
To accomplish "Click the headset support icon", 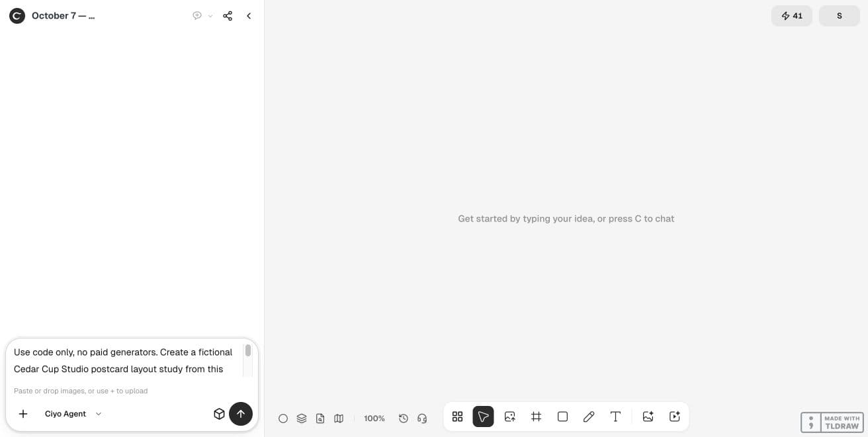I will coord(422,418).
